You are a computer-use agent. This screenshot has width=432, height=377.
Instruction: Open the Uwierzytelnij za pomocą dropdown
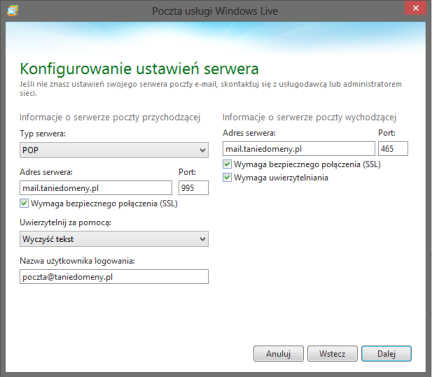click(x=114, y=239)
